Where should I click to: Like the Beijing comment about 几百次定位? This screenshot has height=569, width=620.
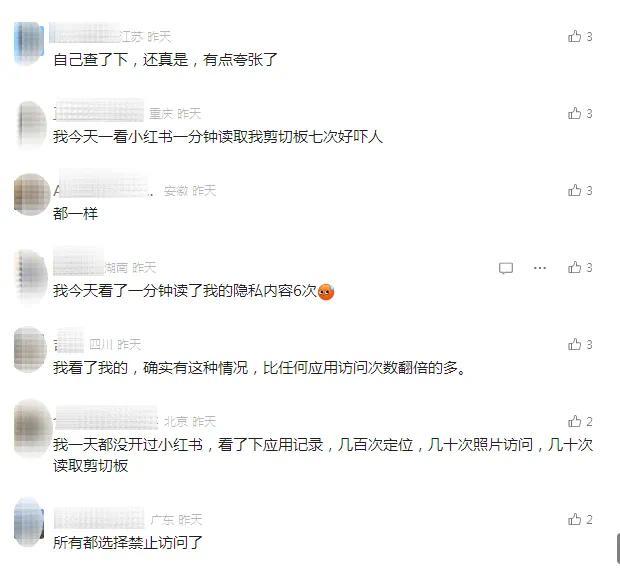575,422
